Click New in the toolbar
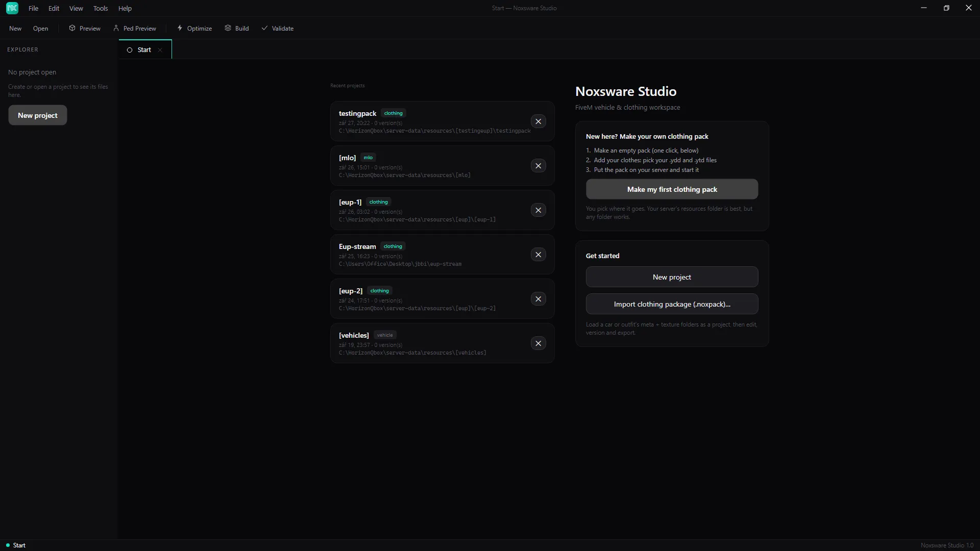Image resolution: width=980 pixels, height=551 pixels. pos(15,29)
